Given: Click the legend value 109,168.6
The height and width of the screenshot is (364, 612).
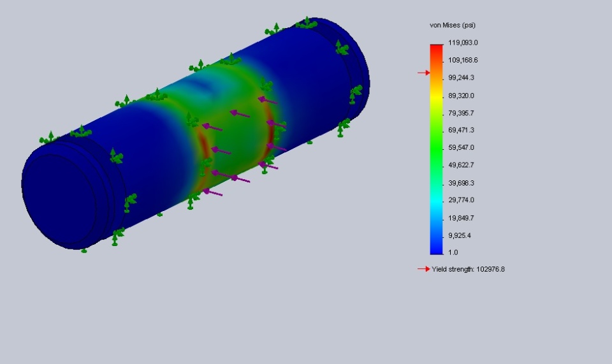Looking at the screenshot, I should click(463, 60).
